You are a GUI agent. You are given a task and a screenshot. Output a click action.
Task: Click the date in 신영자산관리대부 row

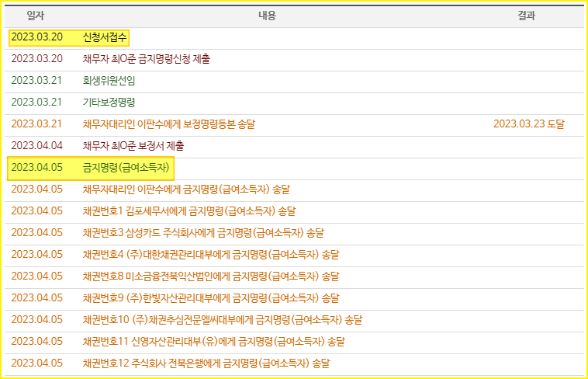coord(36,342)
